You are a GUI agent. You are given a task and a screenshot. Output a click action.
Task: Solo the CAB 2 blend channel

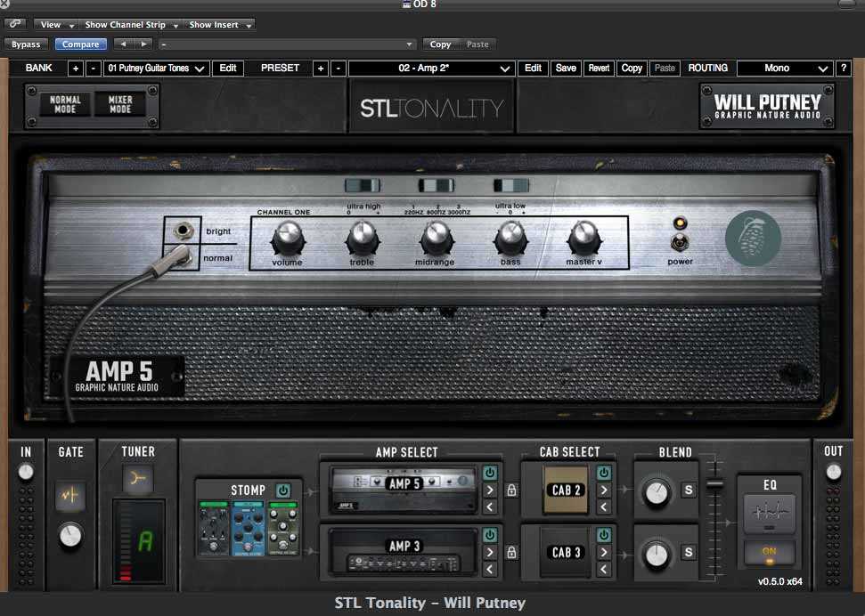coord(688,490)
